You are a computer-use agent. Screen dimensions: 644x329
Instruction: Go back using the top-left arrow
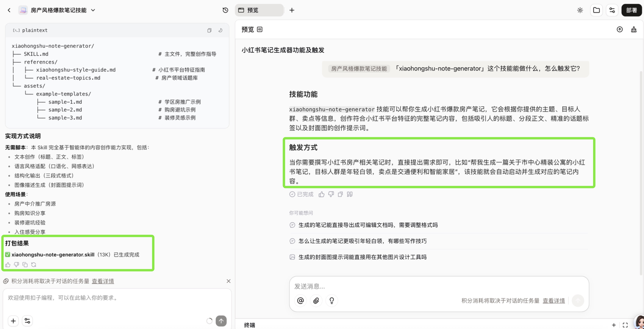pyautogui.click(x=9, y=10)
